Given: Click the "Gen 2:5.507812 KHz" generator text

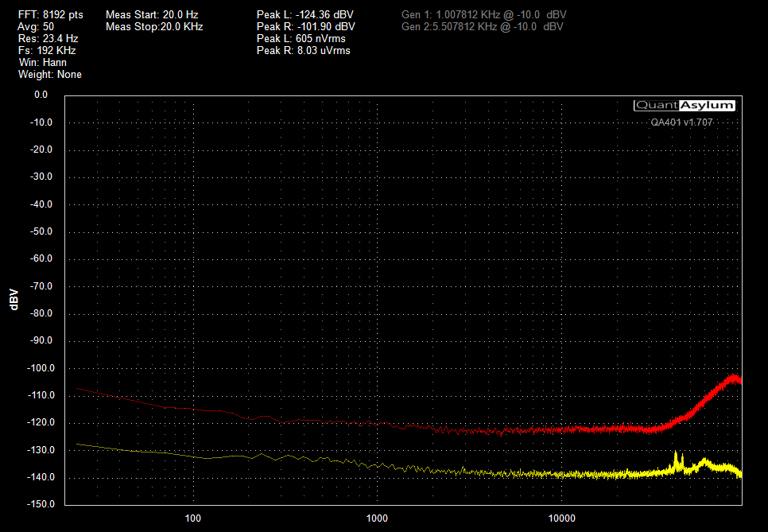Looking at the screenshot, I should pyautogui.click(x=483, y=26).
